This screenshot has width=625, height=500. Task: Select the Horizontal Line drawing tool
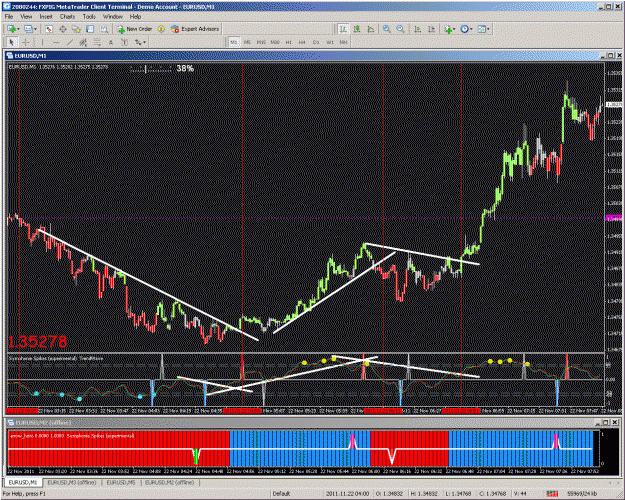56,42
